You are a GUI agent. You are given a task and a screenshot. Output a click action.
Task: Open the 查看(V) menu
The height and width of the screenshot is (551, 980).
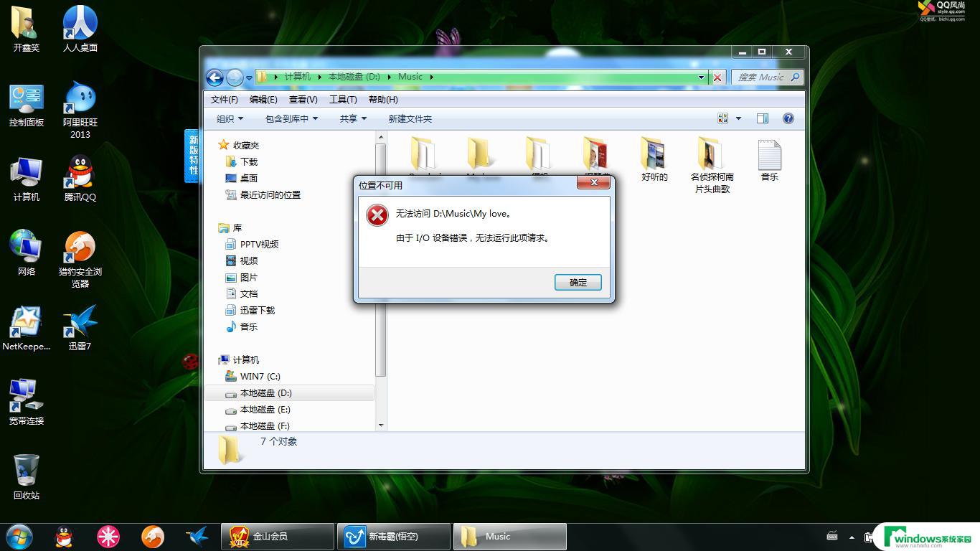303,100
